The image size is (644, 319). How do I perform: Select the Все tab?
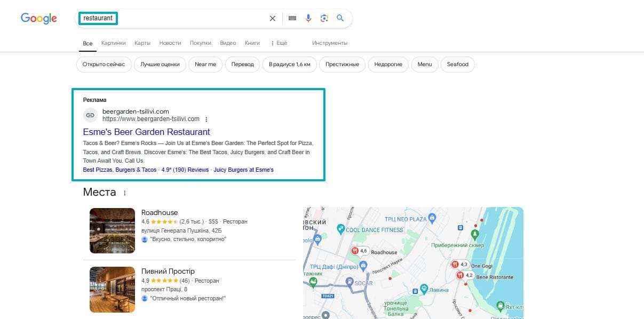point(88,43)
